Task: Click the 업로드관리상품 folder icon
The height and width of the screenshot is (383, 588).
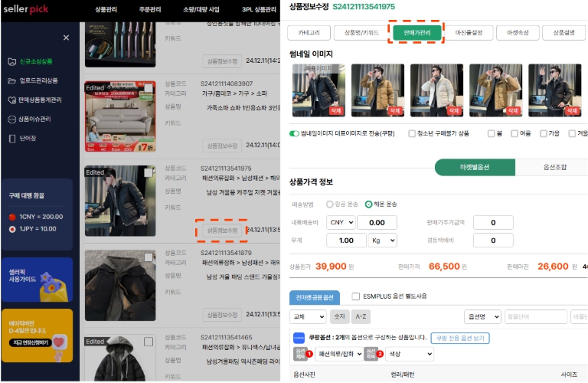Action: [11, 80]
